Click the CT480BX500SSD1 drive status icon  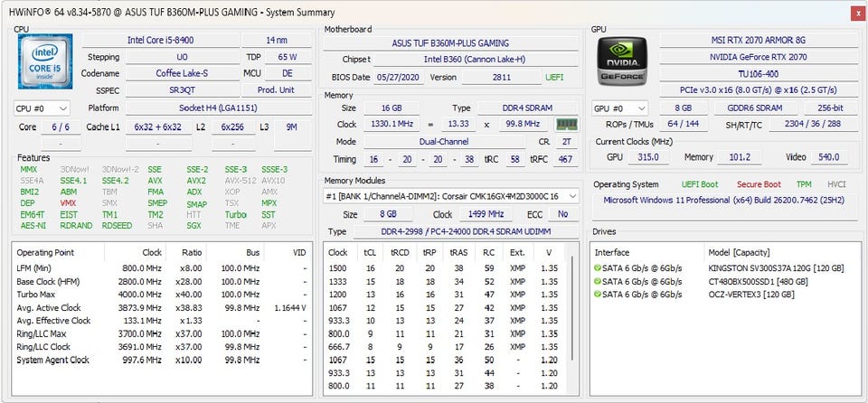tap(598, 281)
